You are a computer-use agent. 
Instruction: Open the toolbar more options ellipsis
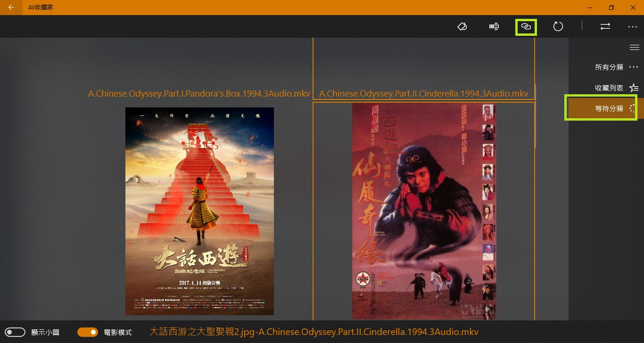pos(633,27)
